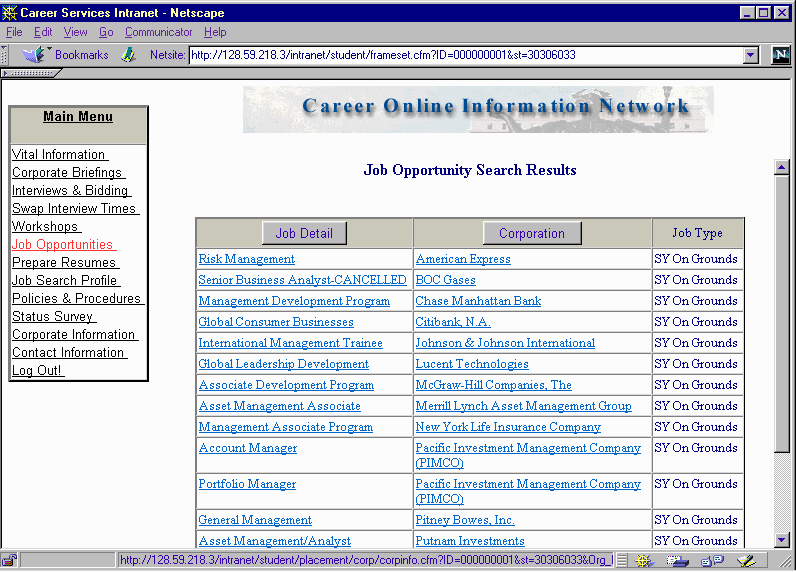Image resolution: width=796 pixels, height=572 pixels.
Task: Click the page proxy icon beside Netsite
Action: point(128,55)
